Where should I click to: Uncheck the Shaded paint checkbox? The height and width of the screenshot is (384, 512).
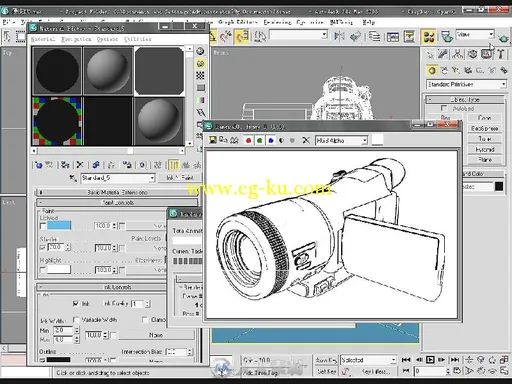(43, 247)
